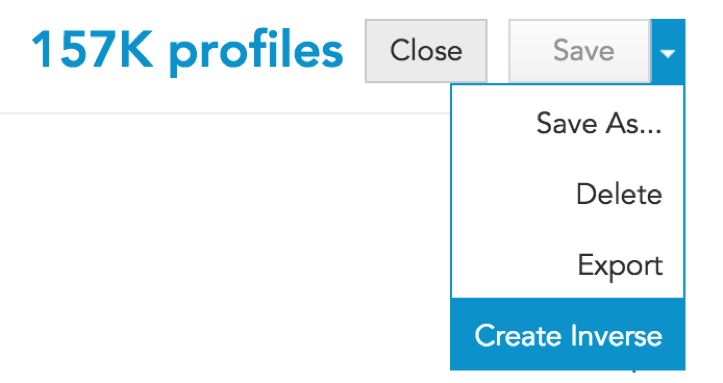Click the grayed-out Save button
Screen dimensions: 723x383
point(580,51)
